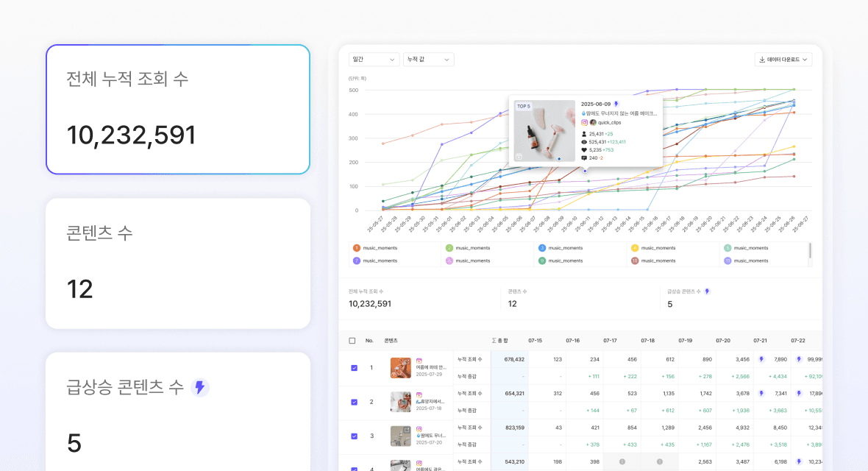
Task: Click the + 2,566 increase value in row 1
Action: pos(740,377)
